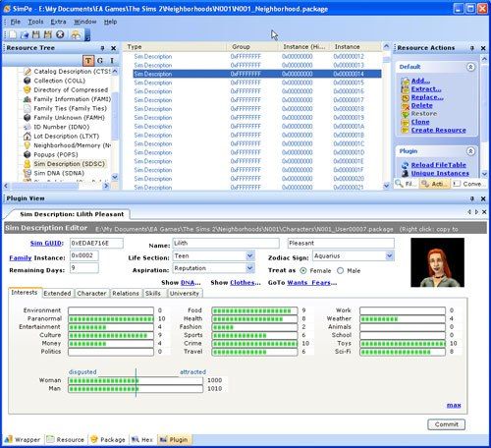Image resolution: width=491 pixels, height=448 pixels.
Task: Click the New package toolbar icon
Action: click(13, 34)
